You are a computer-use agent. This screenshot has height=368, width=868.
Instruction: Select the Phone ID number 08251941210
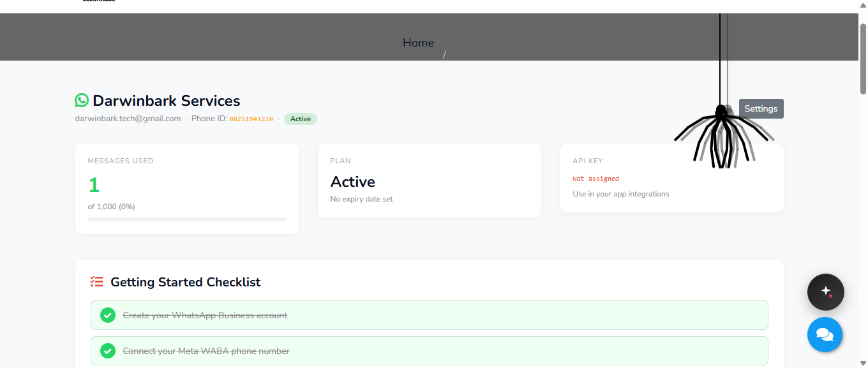point(251,119)
